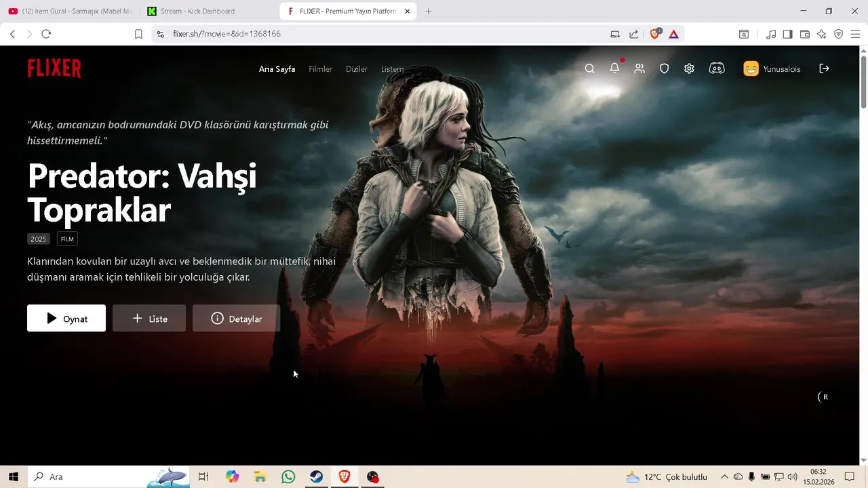Open FLIXER settings gear
The image size is (868, 488).
click(689, 68)
